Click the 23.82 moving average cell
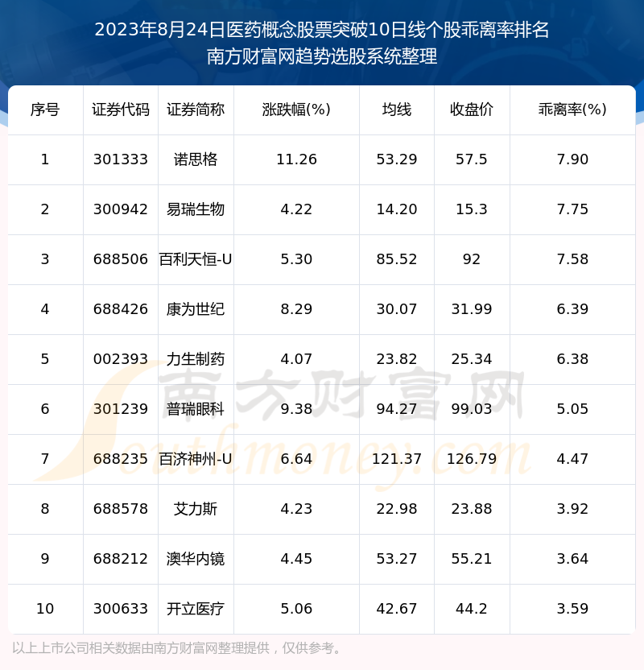The height and width of the screenshot is (670, 644). tap(397, 359)
